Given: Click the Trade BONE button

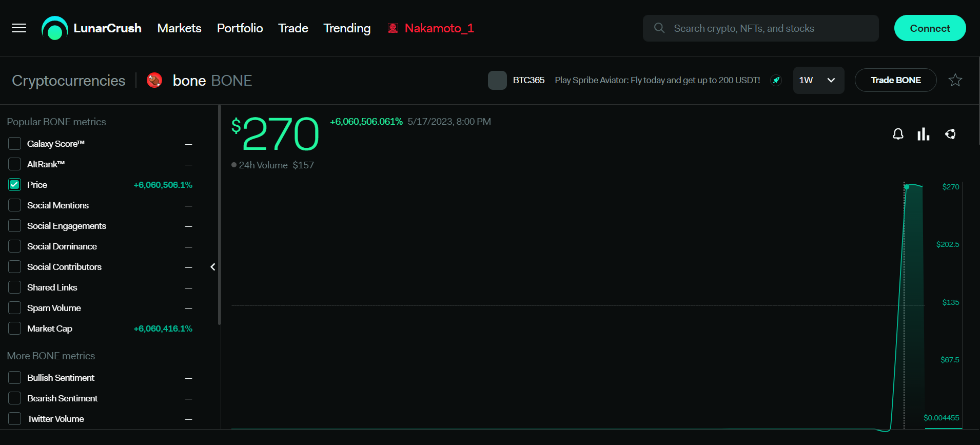Looking at the screenshot, I should (x=895, y=80).
